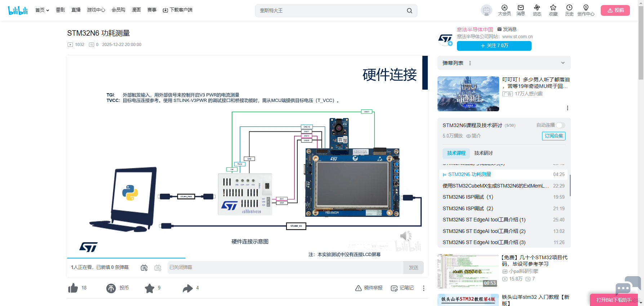Toggle the 自动连播 autoplay switch
The width and height of the screenshot is (644, 306).
coord(560,125)
